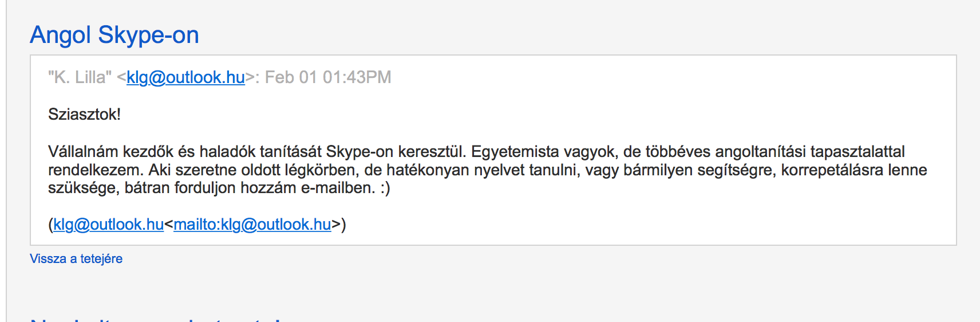Click the sender name "K. Lilla"
This screenshot has width=980, height=322.
tap(80, 77)
